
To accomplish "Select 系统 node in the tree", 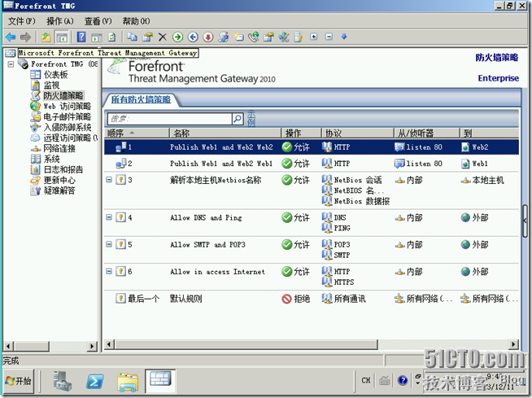I will pos(51,159).
